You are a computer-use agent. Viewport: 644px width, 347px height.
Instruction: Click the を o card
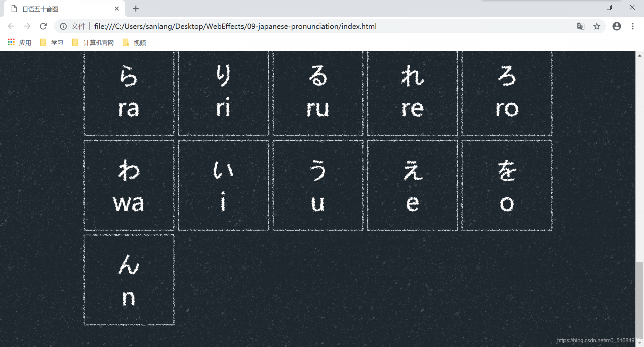(507, 185)
